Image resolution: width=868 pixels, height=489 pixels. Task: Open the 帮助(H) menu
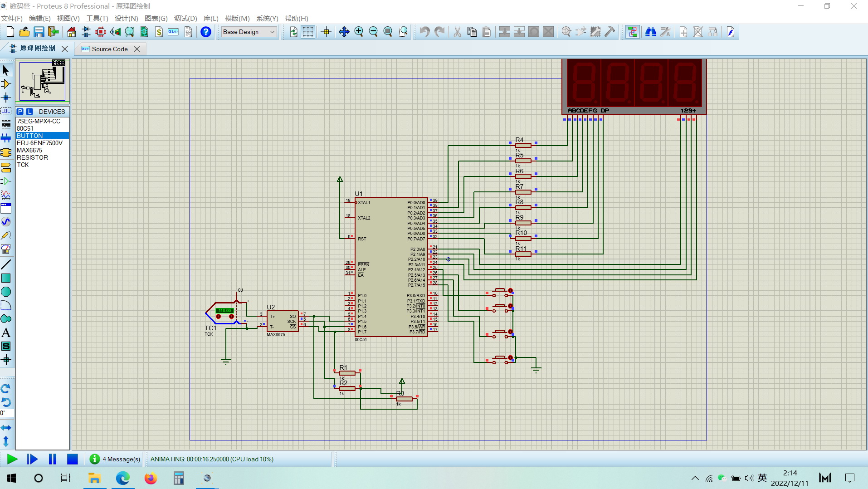(296, 18)
